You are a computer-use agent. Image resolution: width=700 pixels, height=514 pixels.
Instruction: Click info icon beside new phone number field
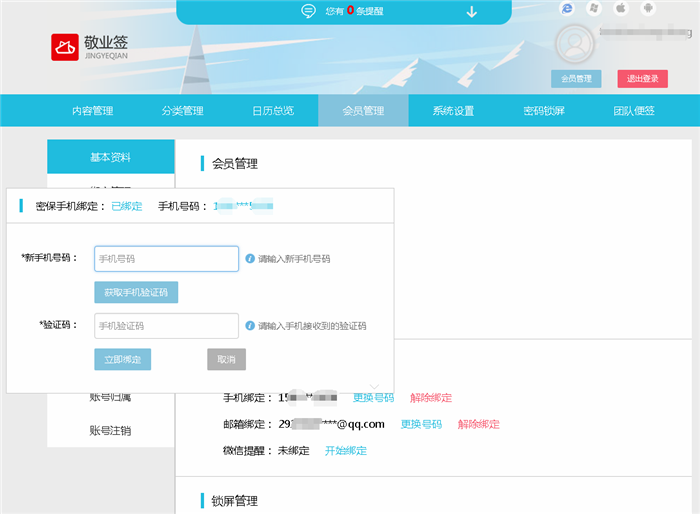[x=250, y=258]
